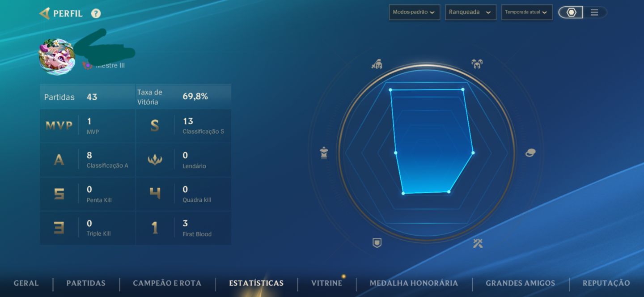The image size is (644, 297).
Task: Click the First Blood label
Action: pos(197,234)
